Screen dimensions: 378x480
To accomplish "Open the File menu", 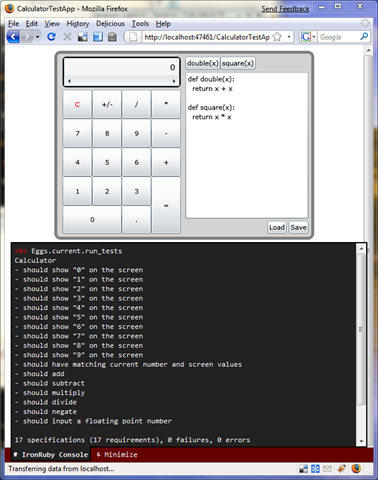I will click(13, 24).
